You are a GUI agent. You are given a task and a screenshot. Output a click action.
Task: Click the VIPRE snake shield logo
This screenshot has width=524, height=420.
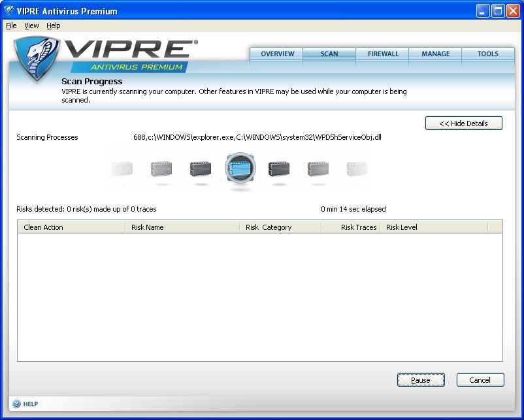pos(37,57)
